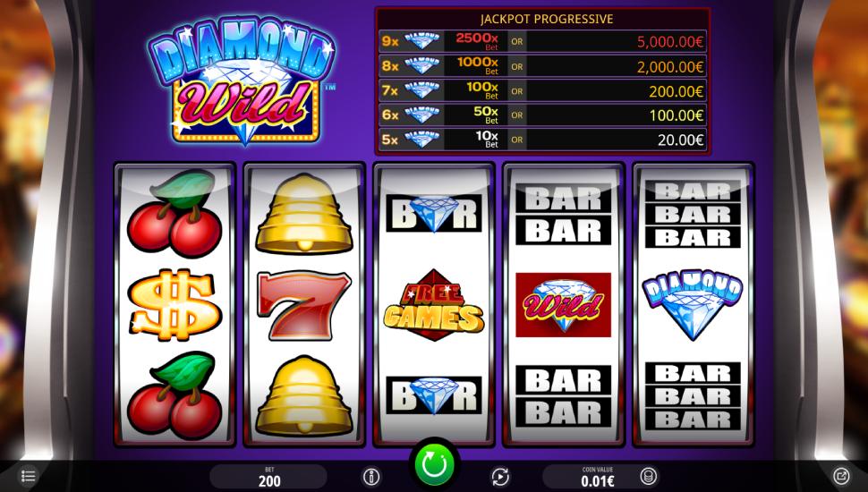
Task: Select the 6x diamond 100.00€ jackpot row
Action: coord(542,115)
